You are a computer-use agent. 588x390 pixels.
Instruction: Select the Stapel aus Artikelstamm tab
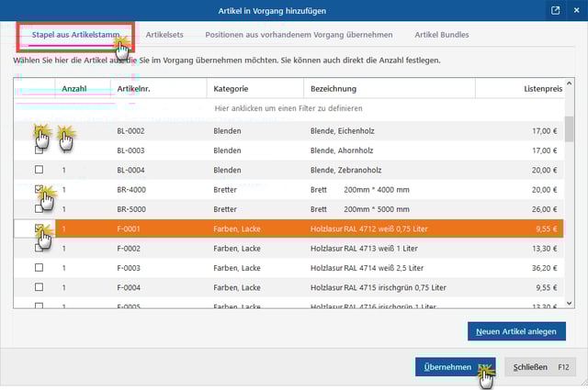coord(74,35)
